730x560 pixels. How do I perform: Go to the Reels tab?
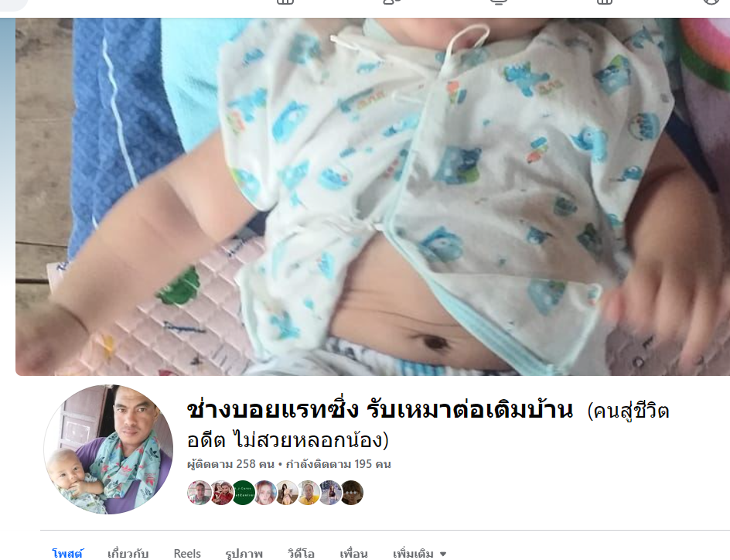coord(187,554)
